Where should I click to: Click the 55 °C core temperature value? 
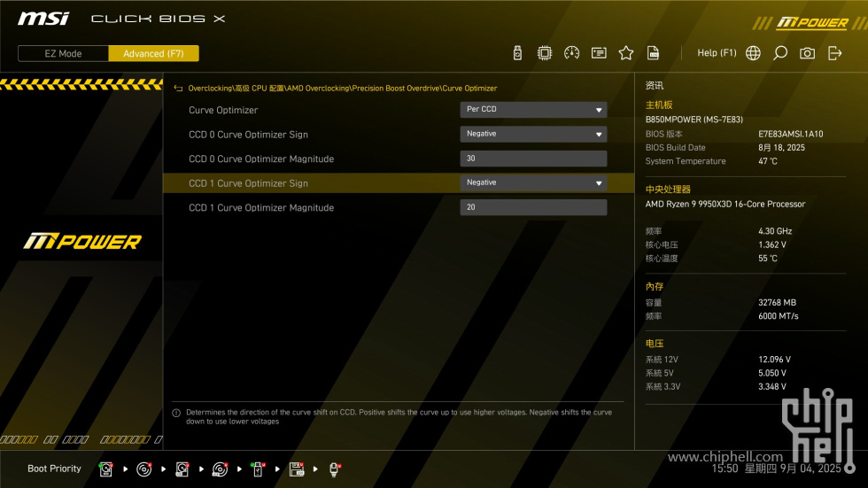768,259
